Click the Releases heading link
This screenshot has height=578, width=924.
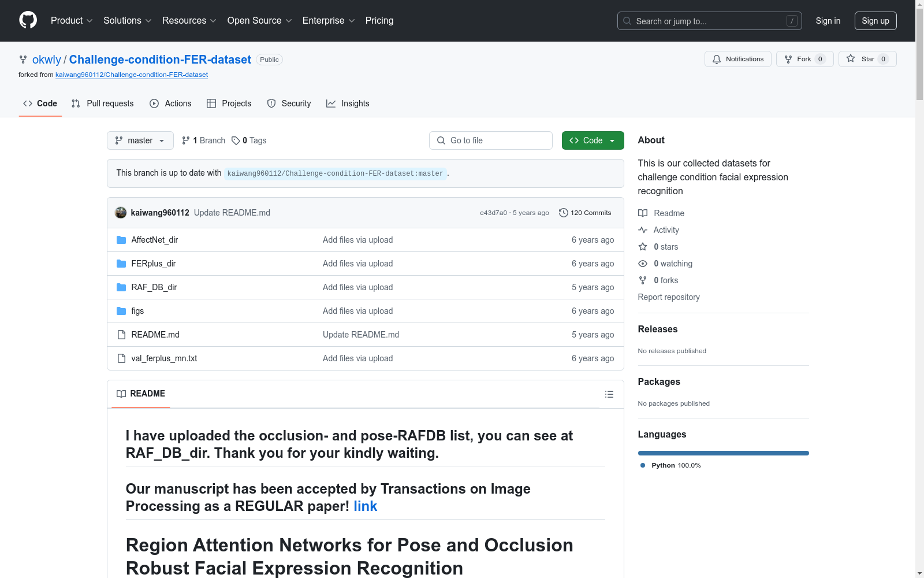point(658,329)
